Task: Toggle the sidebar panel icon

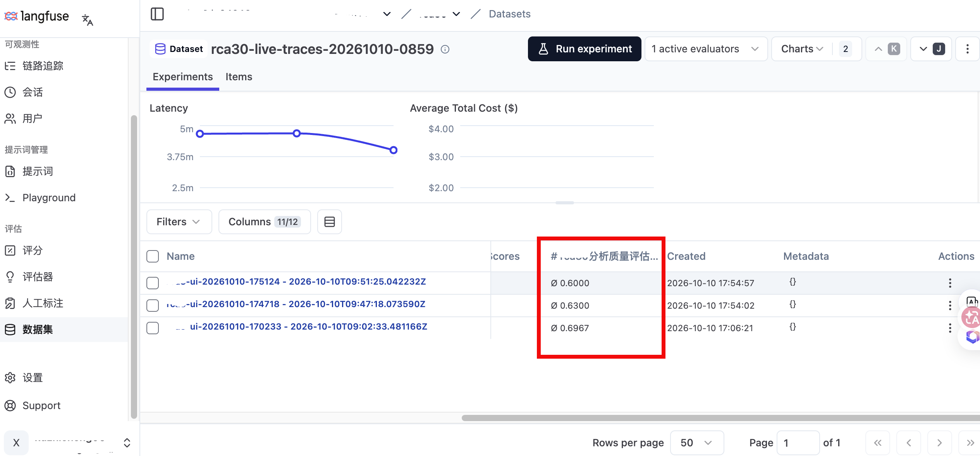Action: 157,14
